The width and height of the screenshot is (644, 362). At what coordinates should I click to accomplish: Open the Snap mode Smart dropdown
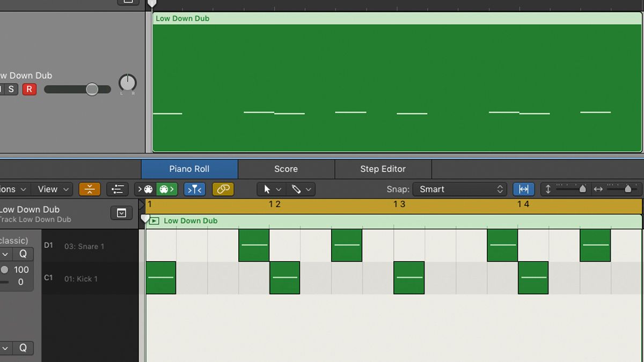point(460,189)
